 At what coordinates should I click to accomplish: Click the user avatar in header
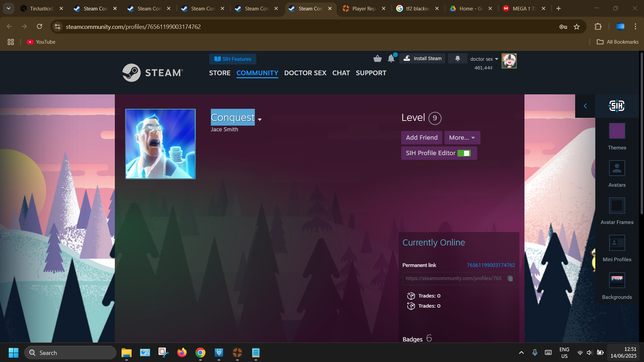[x=509, y=61]
